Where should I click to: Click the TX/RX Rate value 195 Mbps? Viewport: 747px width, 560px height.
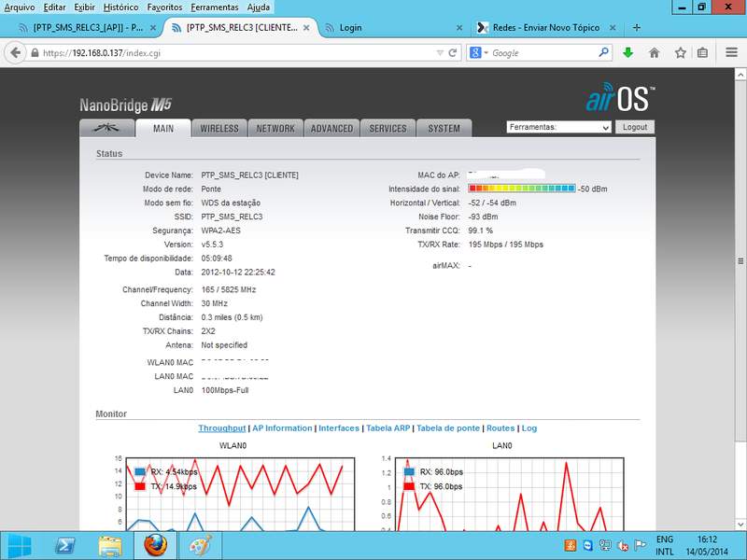point(505,245)
